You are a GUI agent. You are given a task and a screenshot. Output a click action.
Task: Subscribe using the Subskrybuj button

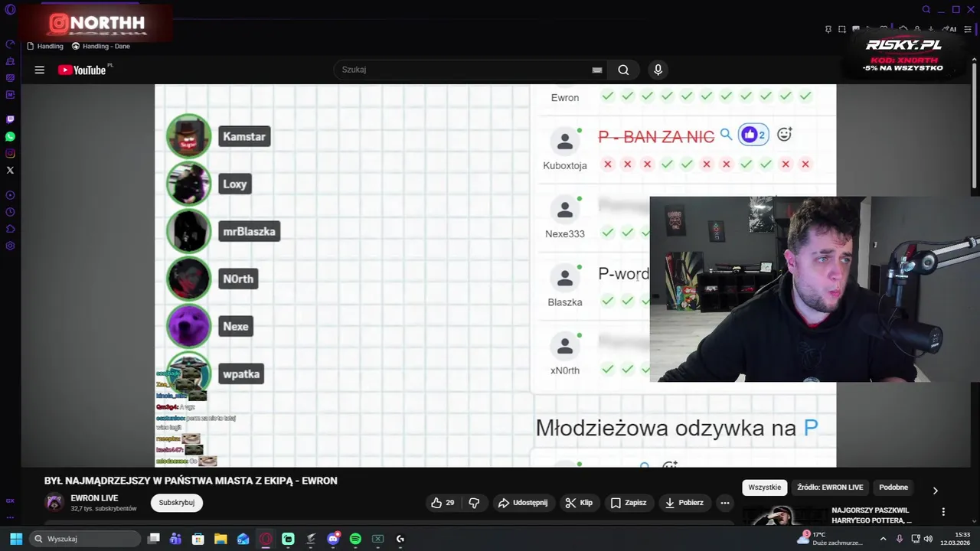pyautogui.click(x=177, y=503)
